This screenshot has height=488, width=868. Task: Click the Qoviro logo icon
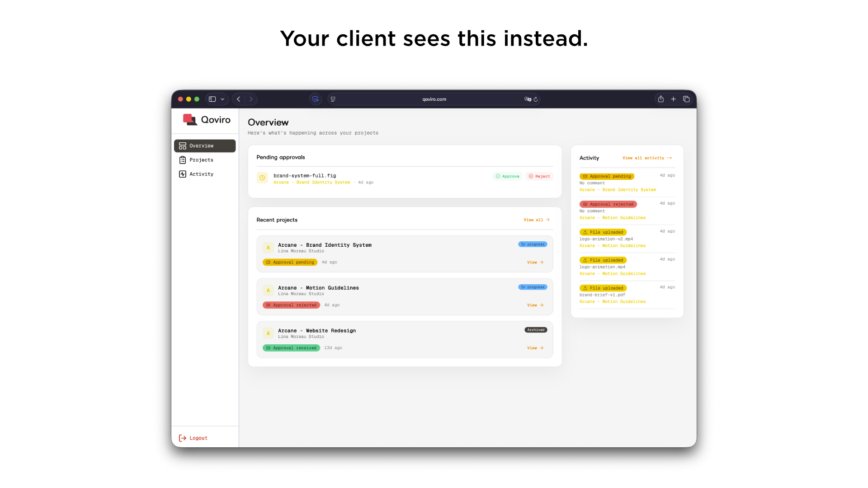point(190,119)
